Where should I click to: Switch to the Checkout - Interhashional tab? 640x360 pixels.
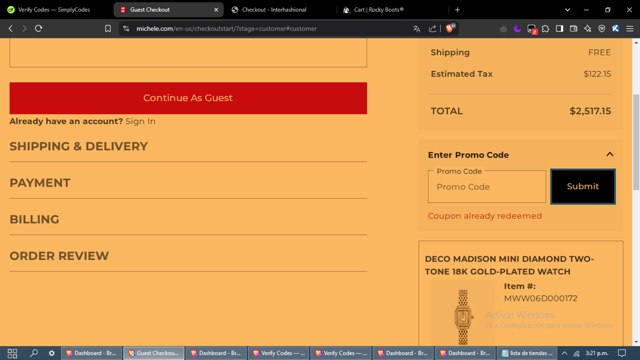[274, 9]
